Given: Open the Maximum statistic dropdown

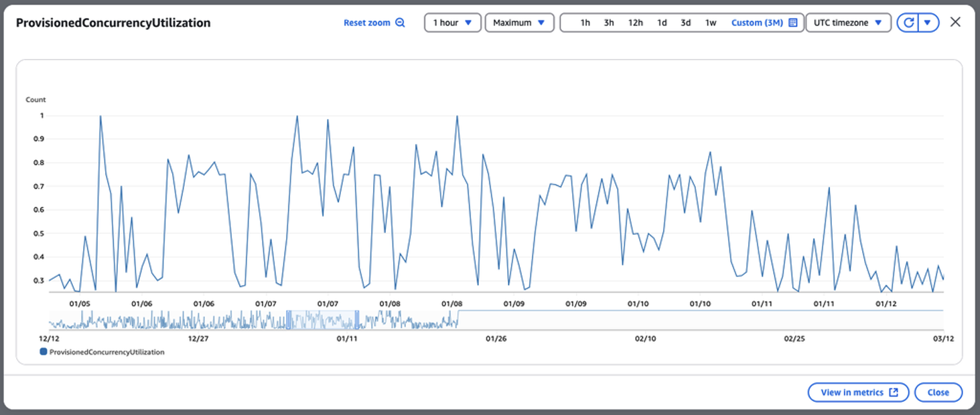Looking at the screenshot, I should pos(519,22).
